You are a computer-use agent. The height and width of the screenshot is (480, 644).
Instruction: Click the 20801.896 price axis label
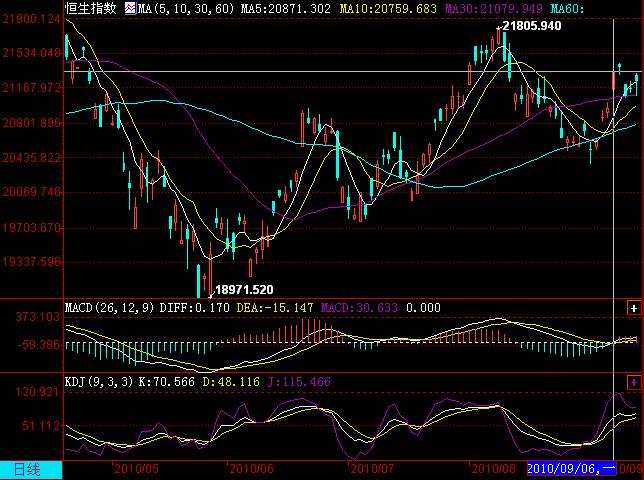(31, 122)
